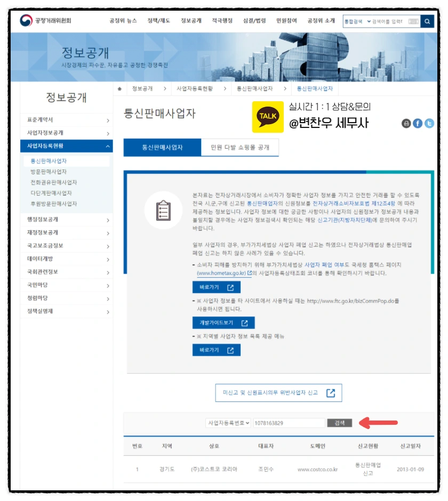The width and height of the screenshot is (448, 501).
Task: Click the magnifier search icon in the header
Action: 426,22
